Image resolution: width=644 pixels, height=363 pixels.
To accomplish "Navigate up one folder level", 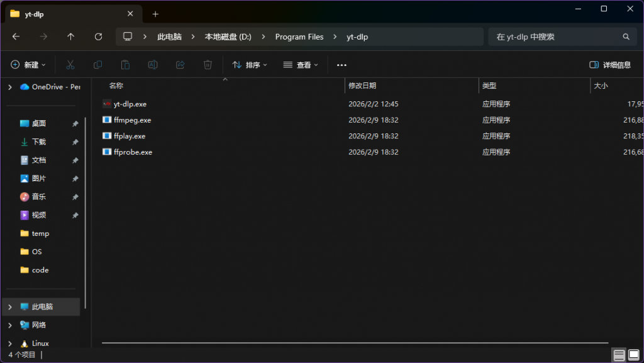I will [x=70, y=37].
